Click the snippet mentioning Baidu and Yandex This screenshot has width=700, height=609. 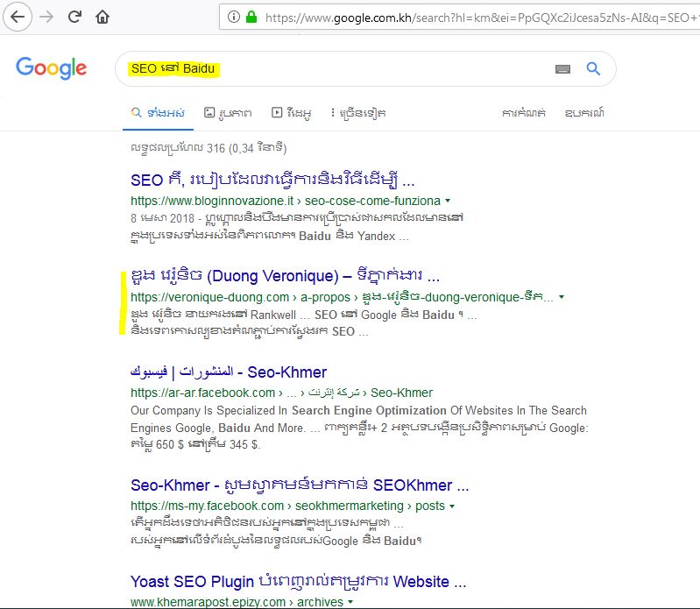click(x=269, y=236)
